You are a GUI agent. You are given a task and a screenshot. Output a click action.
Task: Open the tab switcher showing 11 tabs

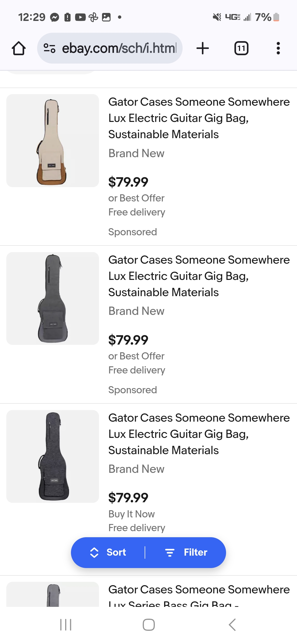click(x=241, y=48)
